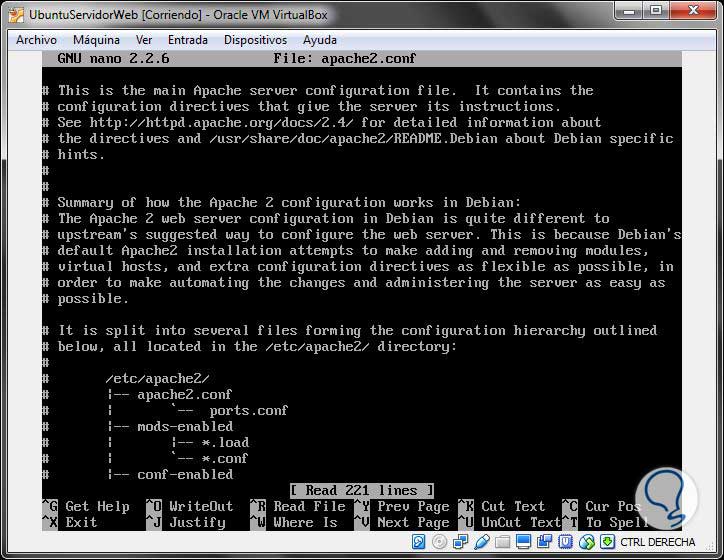Click the '[ Read 221 lines ]' status message
724x560 pixels.
click(x=362, y=490)
